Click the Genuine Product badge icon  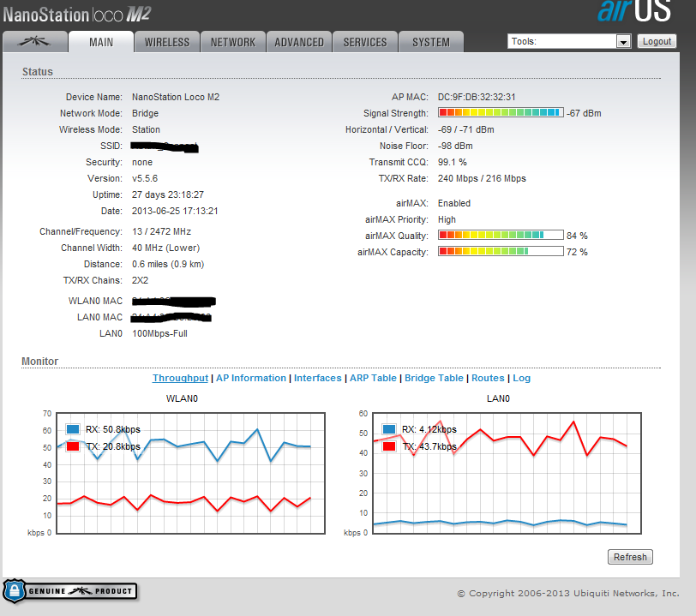(x=70, y=591)
